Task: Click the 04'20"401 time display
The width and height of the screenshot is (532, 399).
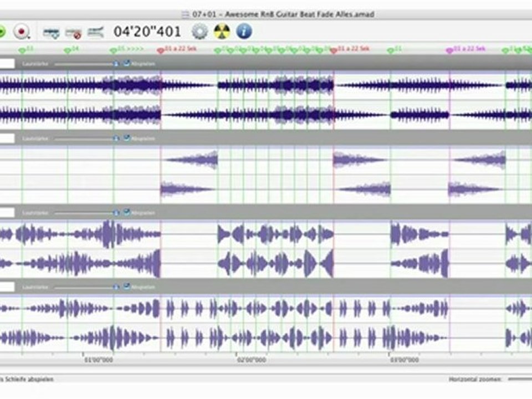Action: pos(147,32)
